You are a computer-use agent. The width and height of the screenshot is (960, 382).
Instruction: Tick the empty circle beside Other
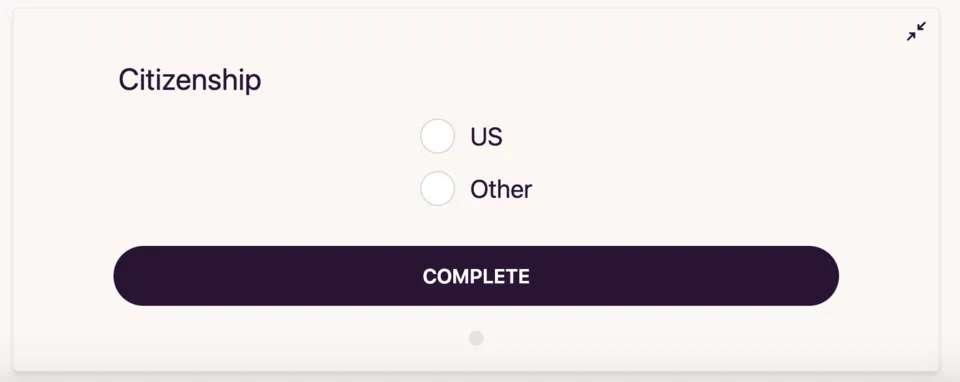point(437,189)
